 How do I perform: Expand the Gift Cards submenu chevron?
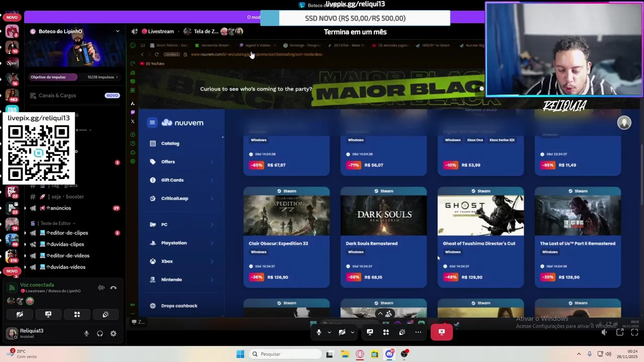212,180
